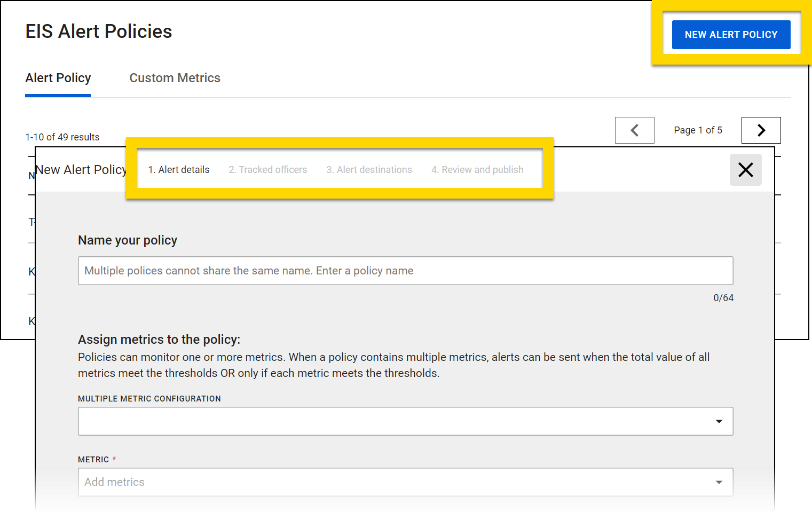
Task: Jump to the Tracked officers step
Action: [x=267, y=170]
